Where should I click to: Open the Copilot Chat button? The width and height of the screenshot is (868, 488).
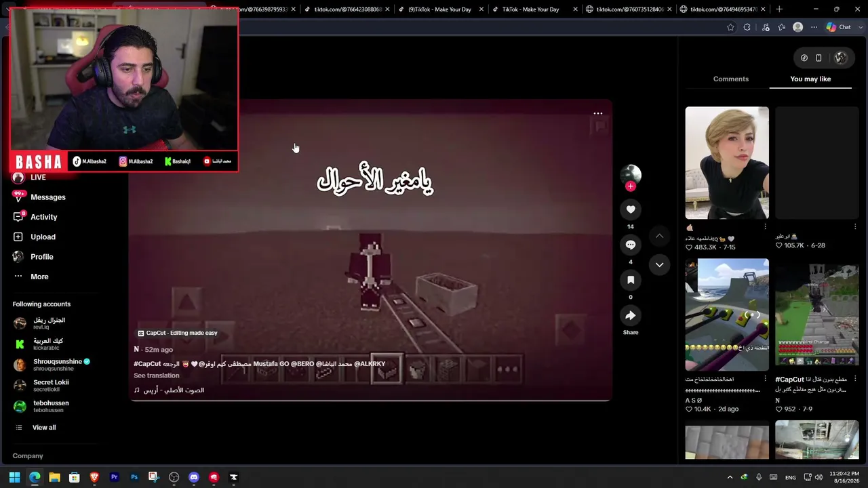coord(839,27)
